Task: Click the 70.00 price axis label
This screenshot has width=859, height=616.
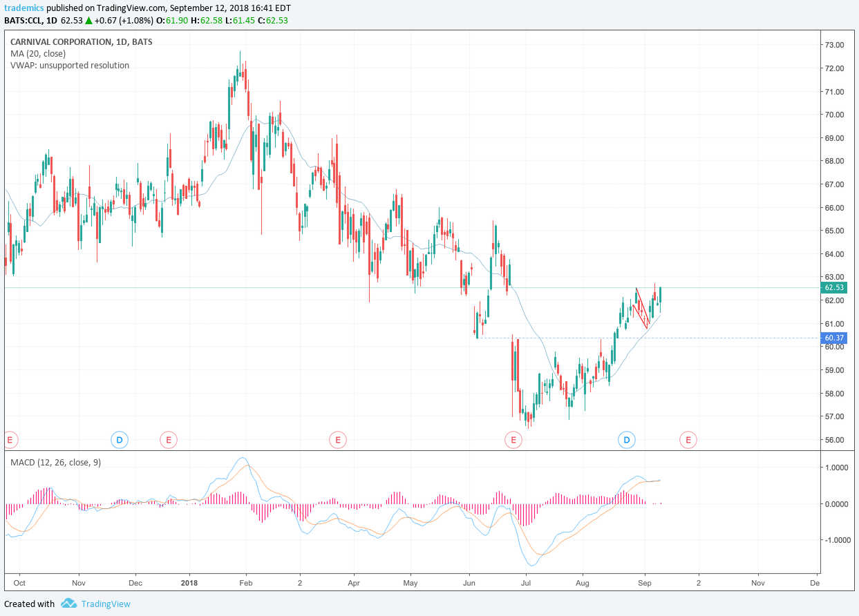Action: (x=834, y=115)
